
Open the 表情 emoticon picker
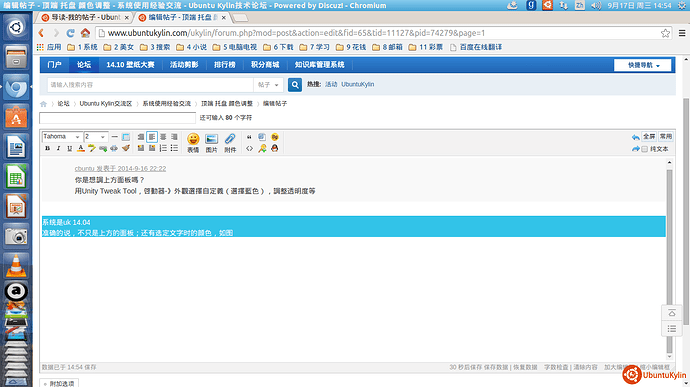tap(193, 143)
